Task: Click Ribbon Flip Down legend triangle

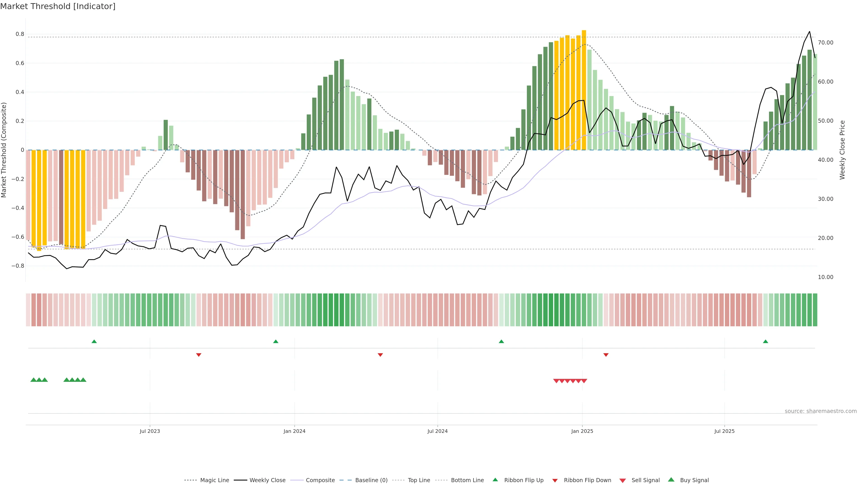Action: point(555,481)
